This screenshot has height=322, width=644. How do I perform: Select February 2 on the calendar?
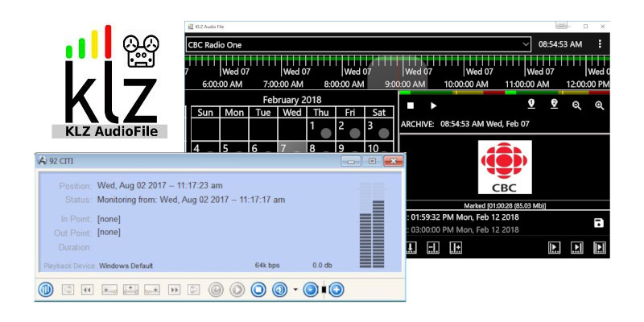(349, 130)
